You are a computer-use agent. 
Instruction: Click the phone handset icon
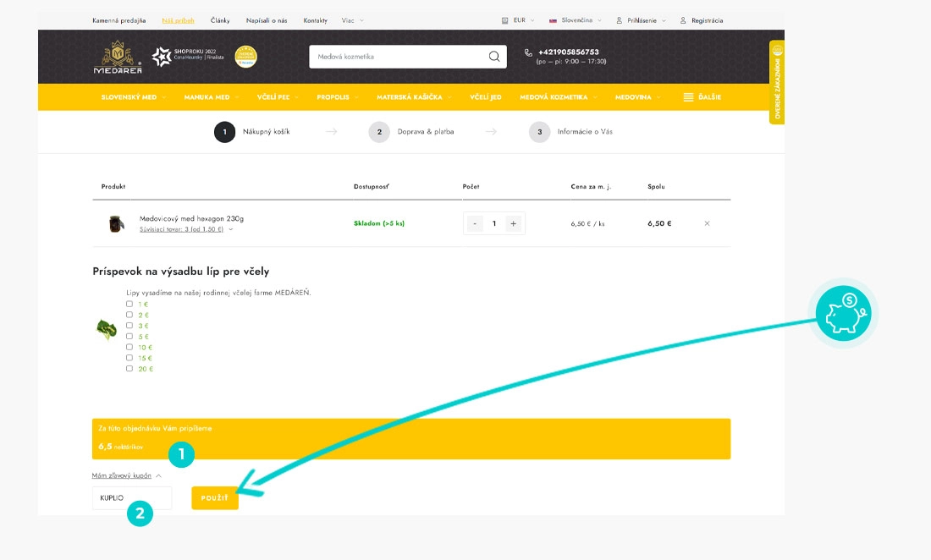(x=528, y=52)
